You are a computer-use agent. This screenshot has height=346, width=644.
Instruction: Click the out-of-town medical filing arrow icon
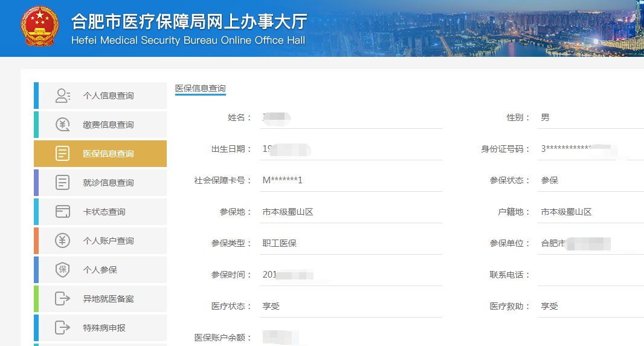pos(63,299)
